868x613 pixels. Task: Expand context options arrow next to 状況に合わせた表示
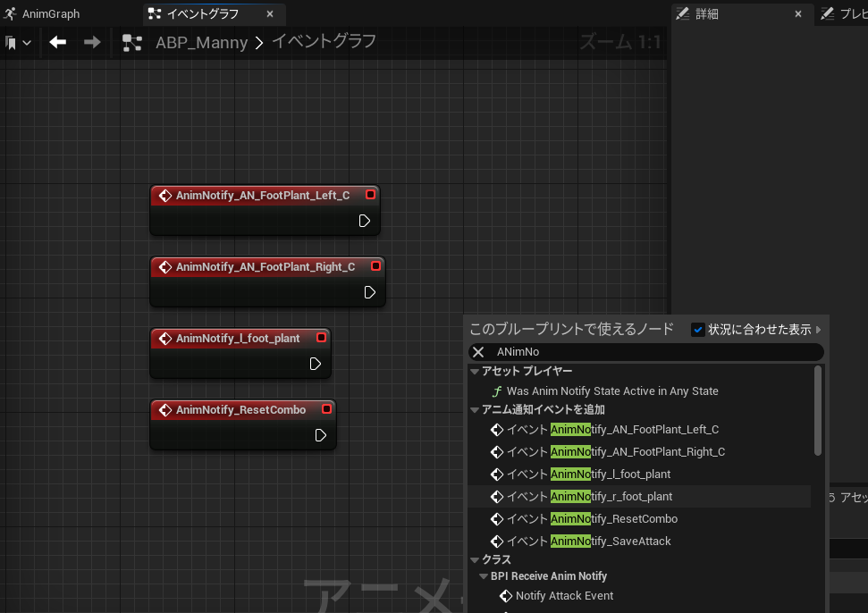(x=818, y=330)
